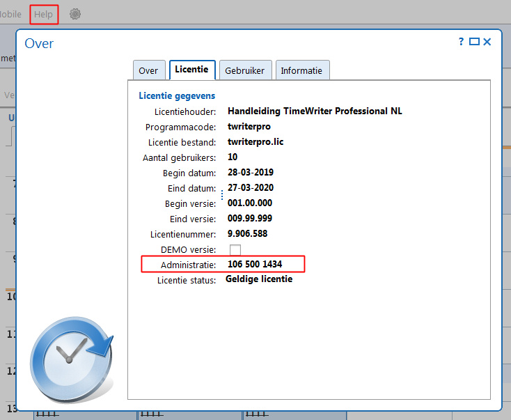Click the 'DEMO versie:' label
Screen dimensions: 511x420
189,250
